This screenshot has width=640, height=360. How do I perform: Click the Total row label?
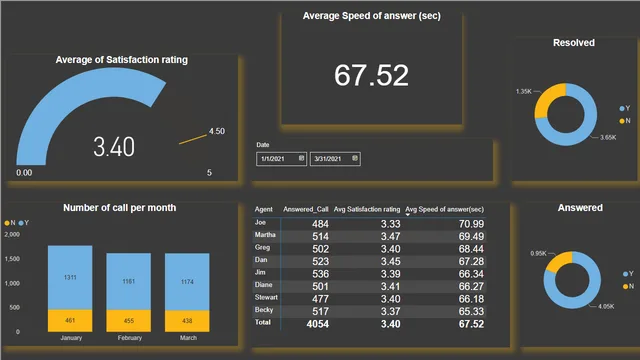point(263,322)
